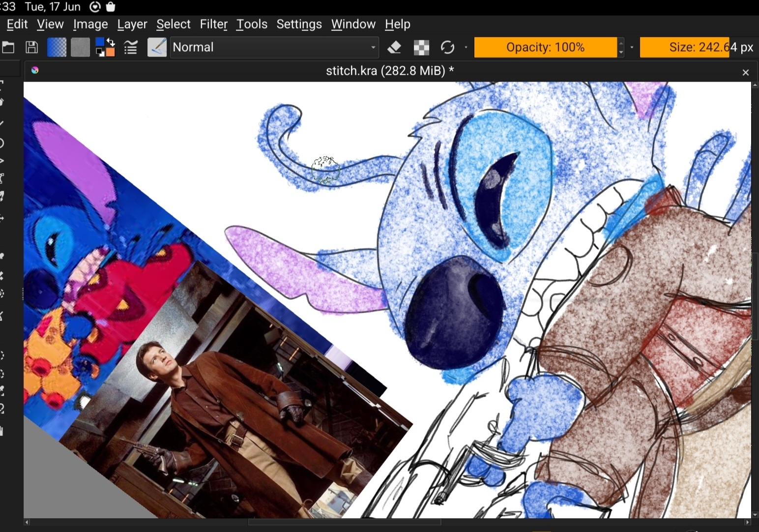This screenshot has width=759, height=532.
Task: Toggle preserve alpha checkerboard button
Action: (421, 48)
